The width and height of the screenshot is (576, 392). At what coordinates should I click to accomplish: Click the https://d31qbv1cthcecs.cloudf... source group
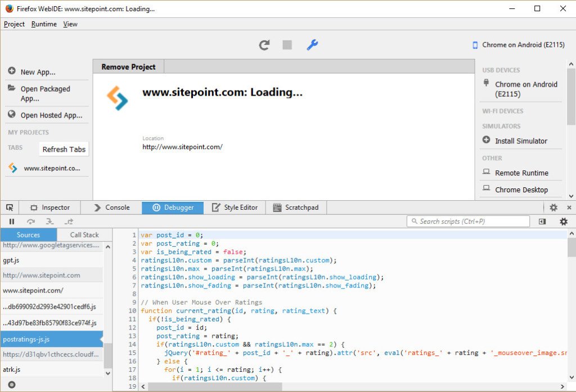point(52,354)
